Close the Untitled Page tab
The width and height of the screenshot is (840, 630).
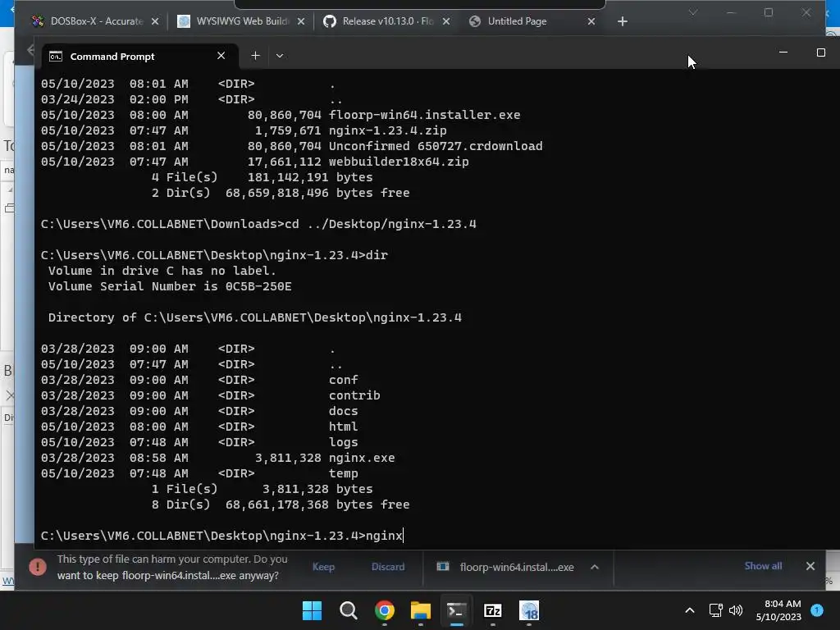pyautogui.click(x=591, y=21)
